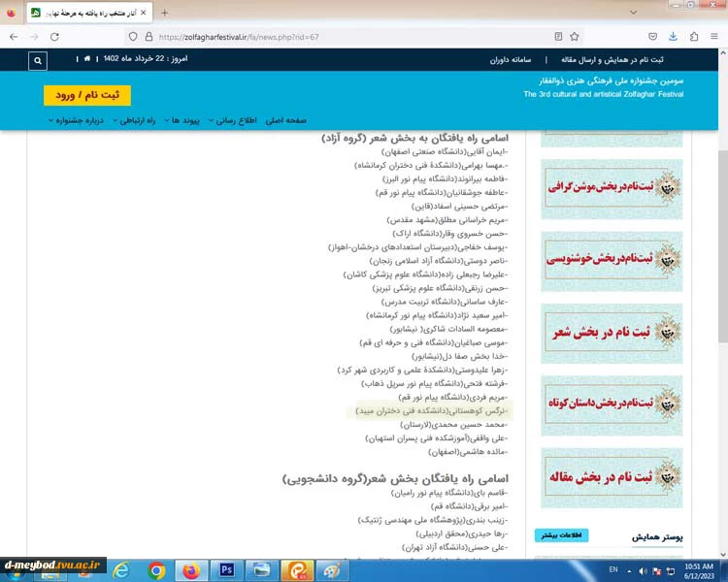Click the row مهسا بهرامی

tap(431, 165)
